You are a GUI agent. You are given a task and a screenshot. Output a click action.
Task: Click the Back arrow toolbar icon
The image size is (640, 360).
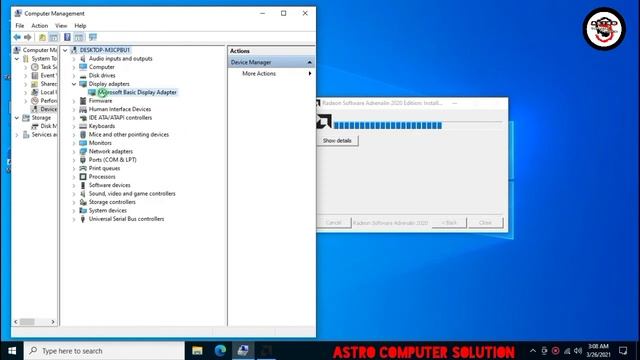pyautogui.click(x=17, y=37)
